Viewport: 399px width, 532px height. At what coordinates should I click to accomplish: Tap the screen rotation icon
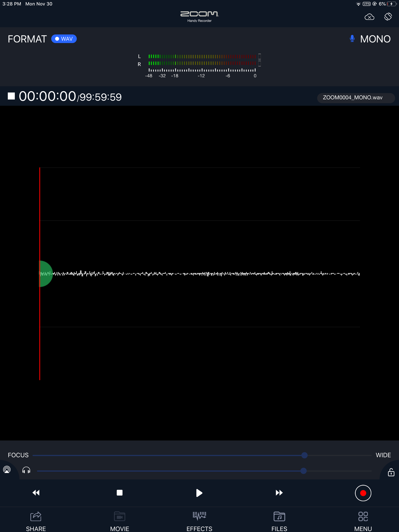pos(388,17)
